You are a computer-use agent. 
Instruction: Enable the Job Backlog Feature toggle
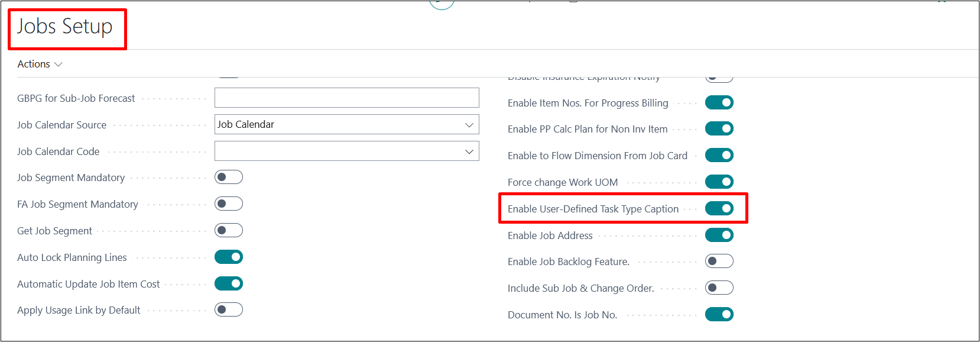point(719,261)
